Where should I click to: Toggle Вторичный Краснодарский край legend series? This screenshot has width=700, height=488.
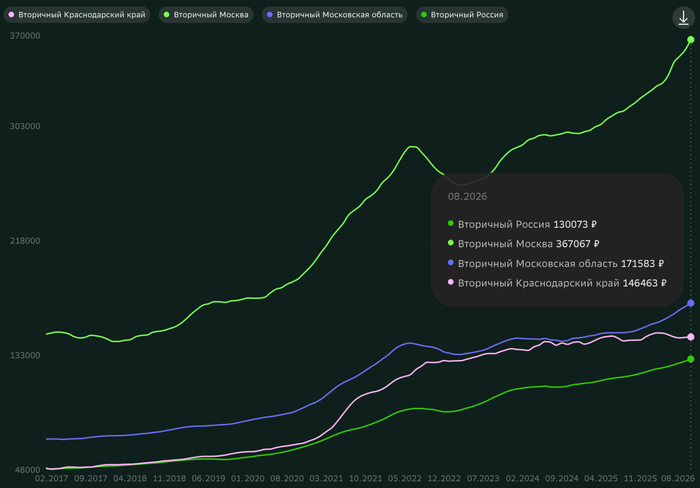click(77, 15)
